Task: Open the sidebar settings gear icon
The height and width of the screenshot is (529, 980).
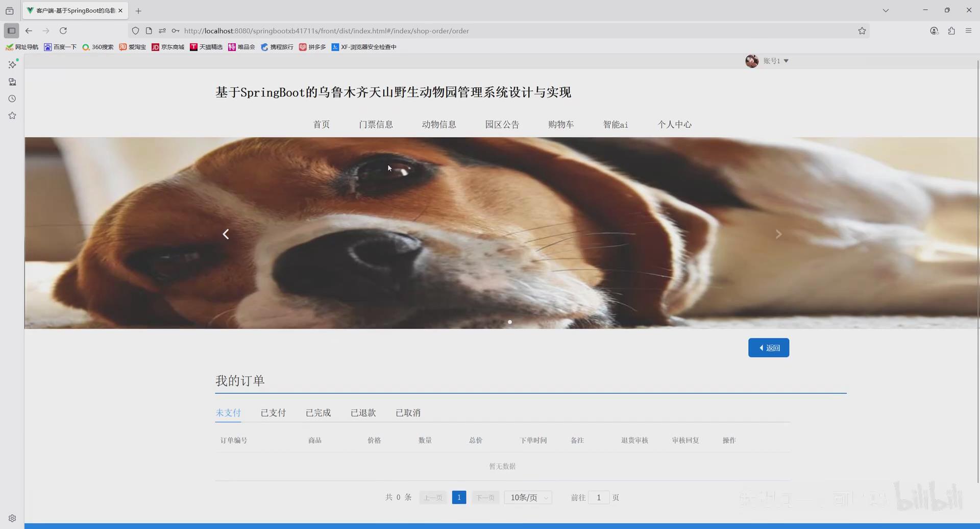Action: click(12, 518)
